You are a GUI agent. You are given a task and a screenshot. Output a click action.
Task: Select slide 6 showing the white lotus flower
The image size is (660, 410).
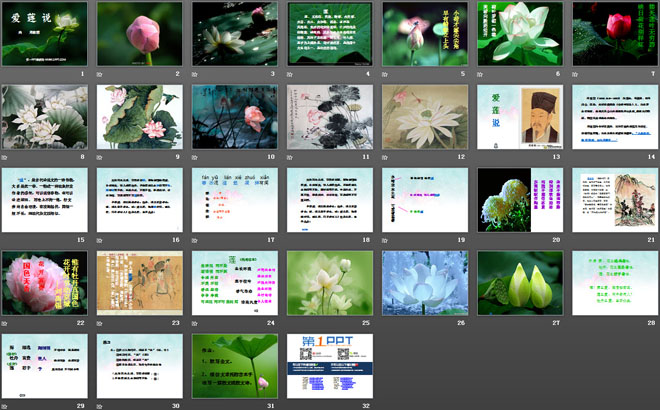tap(521, 34)
